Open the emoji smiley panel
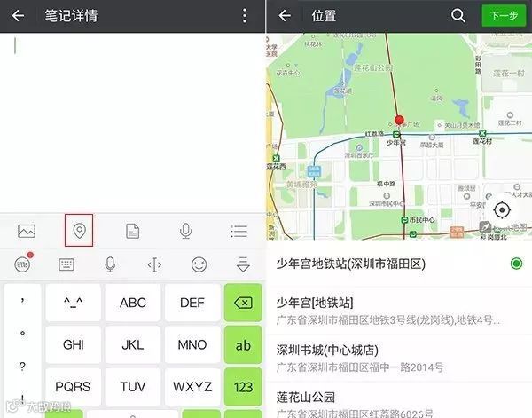 tap(199, 264)
